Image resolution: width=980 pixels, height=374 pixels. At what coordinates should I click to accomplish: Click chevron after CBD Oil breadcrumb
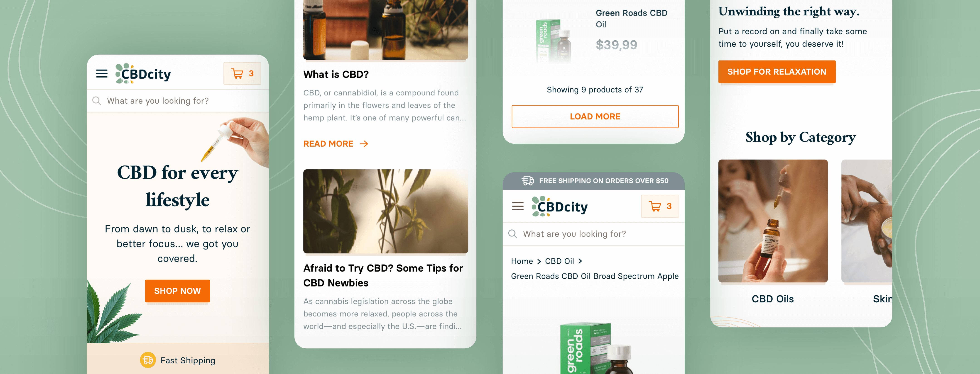[580, 261]
